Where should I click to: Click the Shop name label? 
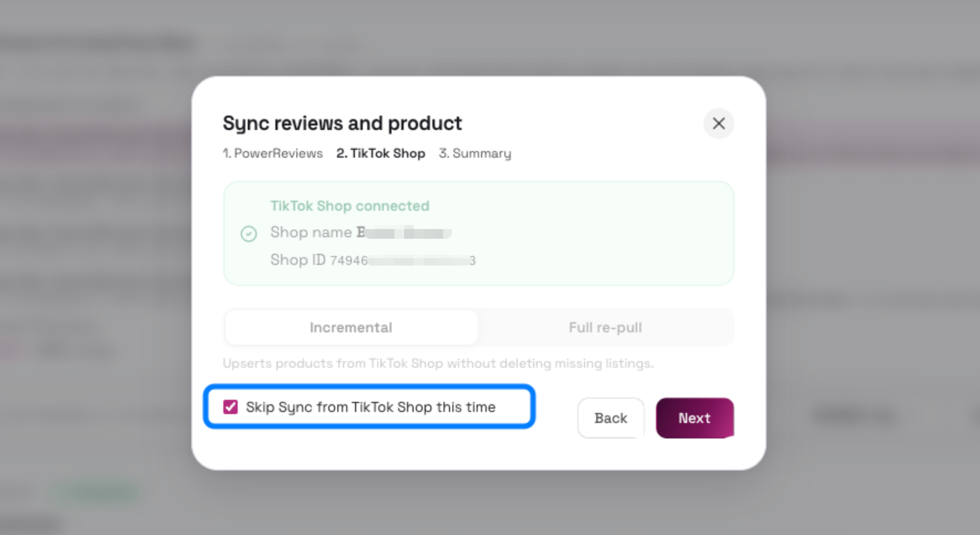click(311, 232)
